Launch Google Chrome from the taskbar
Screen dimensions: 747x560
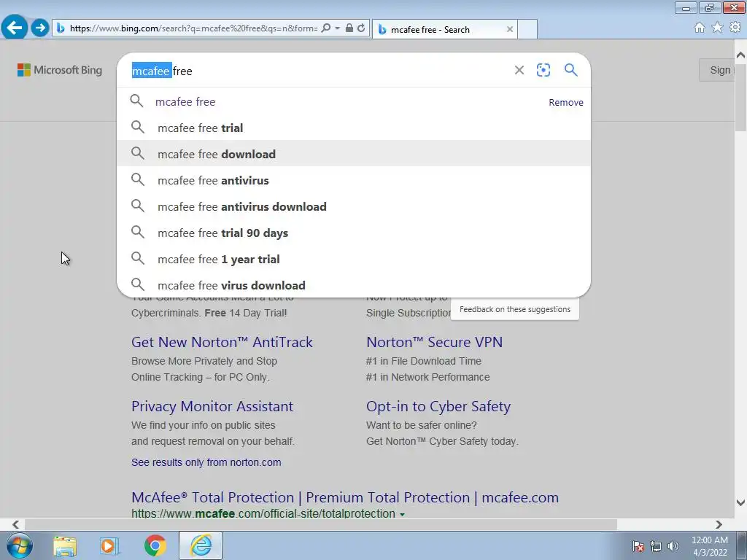(x=155, y=545)
